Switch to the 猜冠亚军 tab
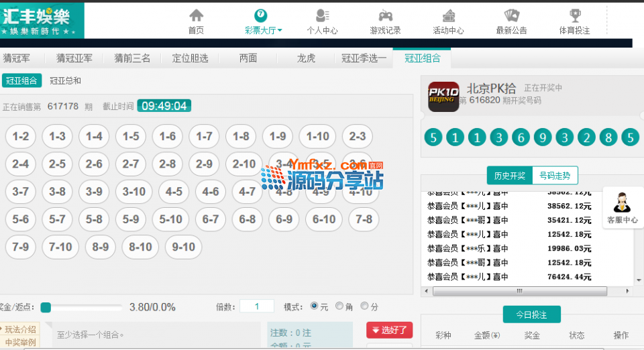 pos(74,58)
